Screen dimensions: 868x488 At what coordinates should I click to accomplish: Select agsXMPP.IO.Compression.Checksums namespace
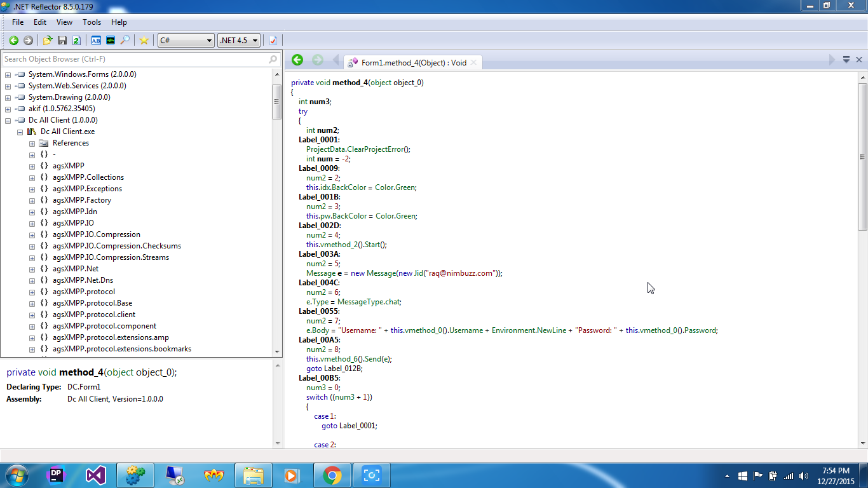click(117, 246)
